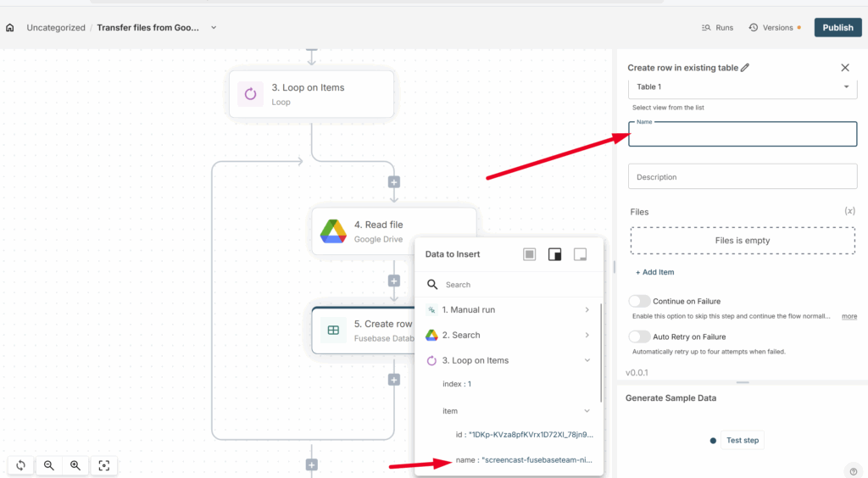
Task: Switch Data to Insert to fullscreen layout
Action: point(530,254)
